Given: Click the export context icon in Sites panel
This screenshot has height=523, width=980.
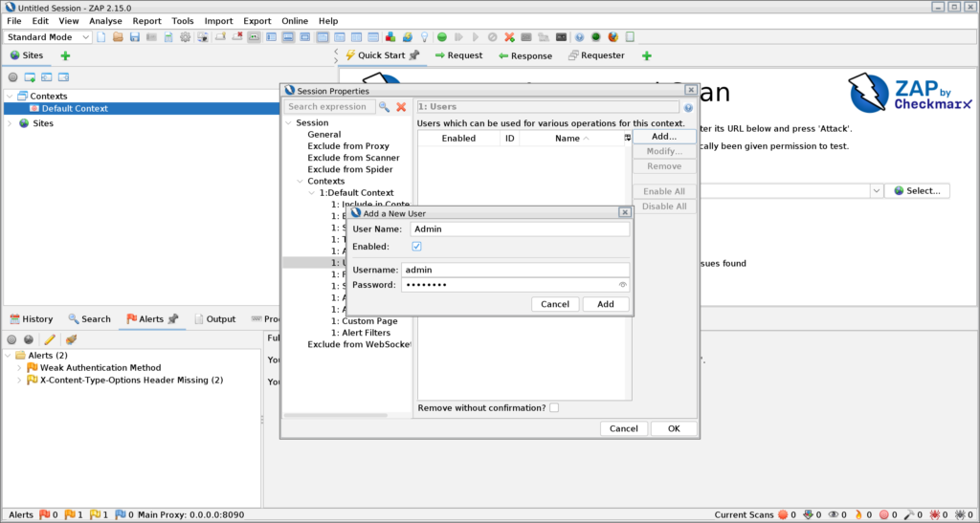Looking at the screenshot, I should tap(63, 77).
